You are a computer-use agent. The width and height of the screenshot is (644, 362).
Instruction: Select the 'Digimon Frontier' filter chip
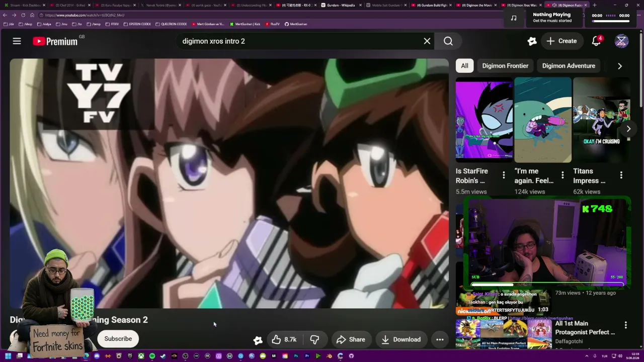click(x=505, y=66)
